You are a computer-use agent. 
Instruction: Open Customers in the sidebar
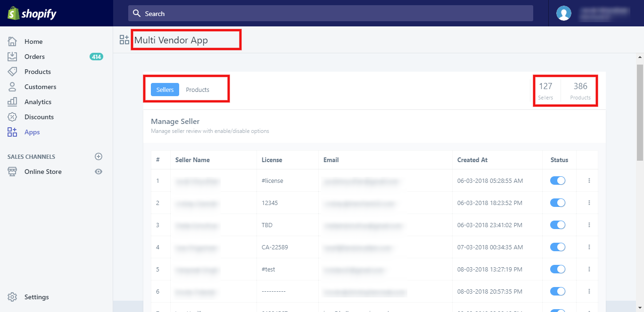point(40,87)
